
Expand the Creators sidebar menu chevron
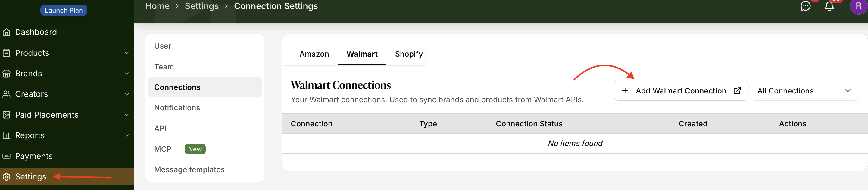click(127, 94)
